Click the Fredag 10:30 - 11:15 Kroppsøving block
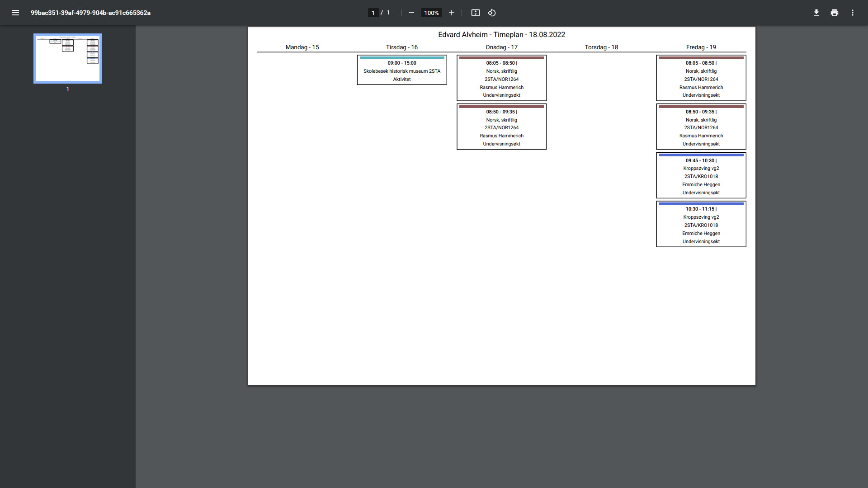The height and width of the screenshot is (488, 868). tap(701, 225)
